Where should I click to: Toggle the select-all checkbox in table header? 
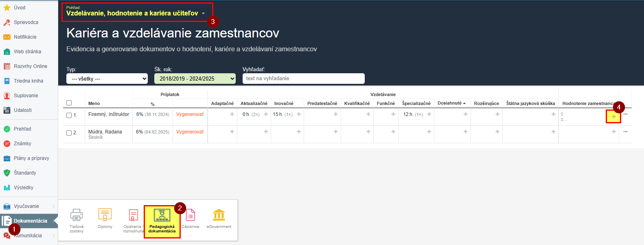point(69,103)
